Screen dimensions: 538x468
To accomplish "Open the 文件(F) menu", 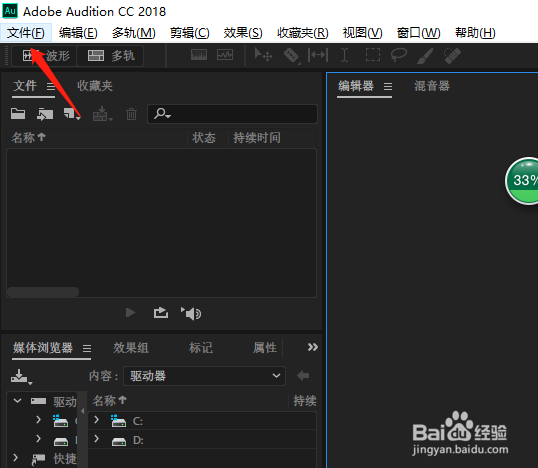I will click(x=26, y=33).
